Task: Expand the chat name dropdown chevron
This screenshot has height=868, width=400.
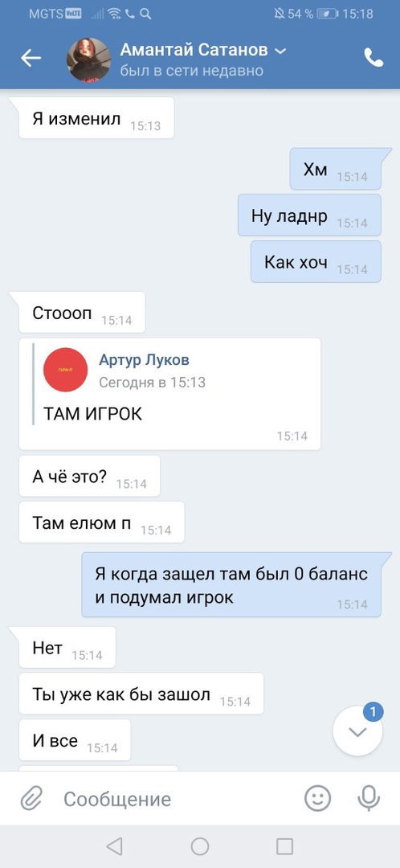Action: point(280,51)
